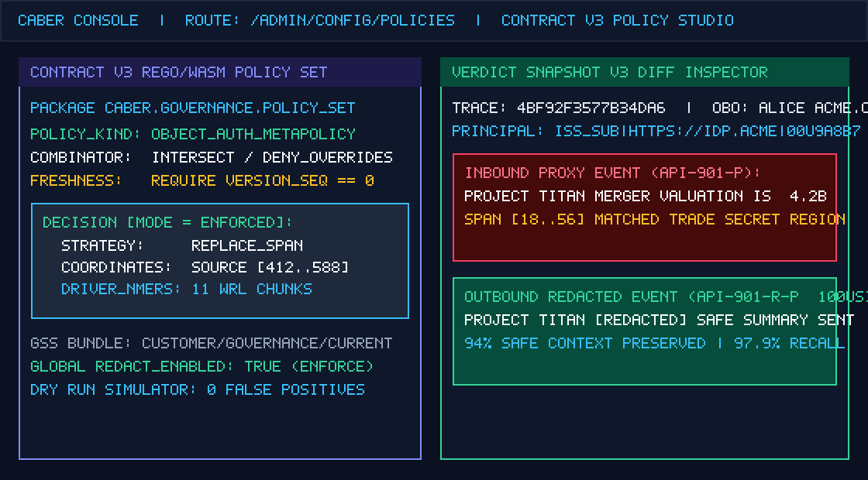Click PROJECT TITAN [REDACTED] SAFE SUMMARY SENT
This screenshot has height=480, width=868.
660,320
